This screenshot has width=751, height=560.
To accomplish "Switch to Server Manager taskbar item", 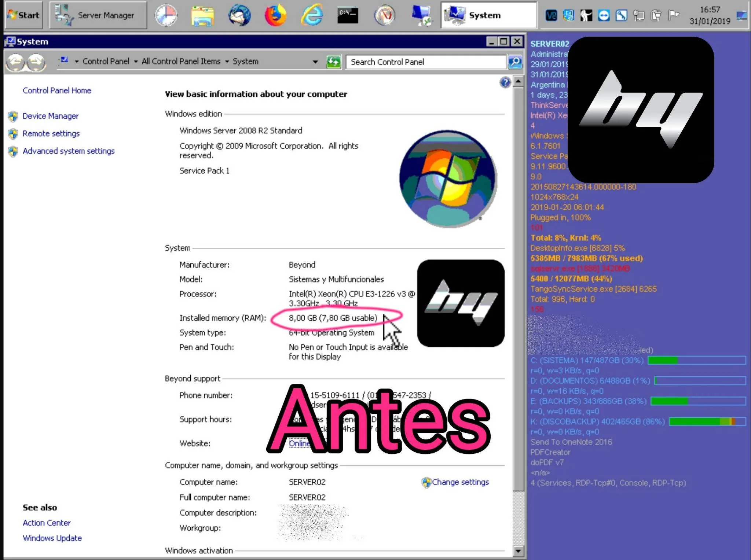I will (98, 15).
